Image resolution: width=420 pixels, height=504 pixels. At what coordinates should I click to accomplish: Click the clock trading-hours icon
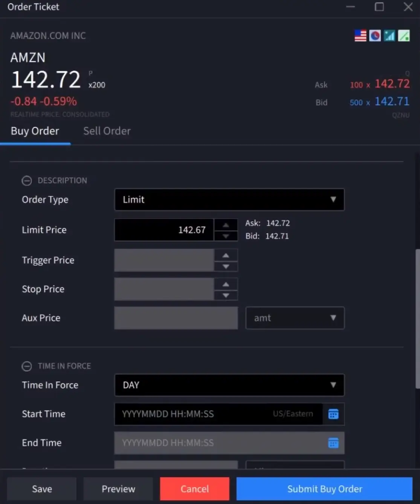[x=375, y=36]
